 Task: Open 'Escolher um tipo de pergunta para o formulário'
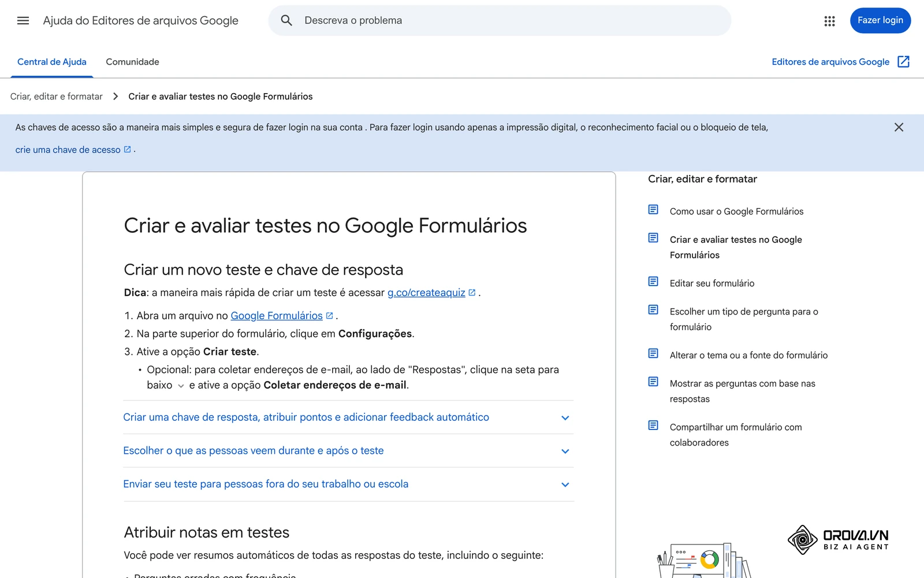744,319
